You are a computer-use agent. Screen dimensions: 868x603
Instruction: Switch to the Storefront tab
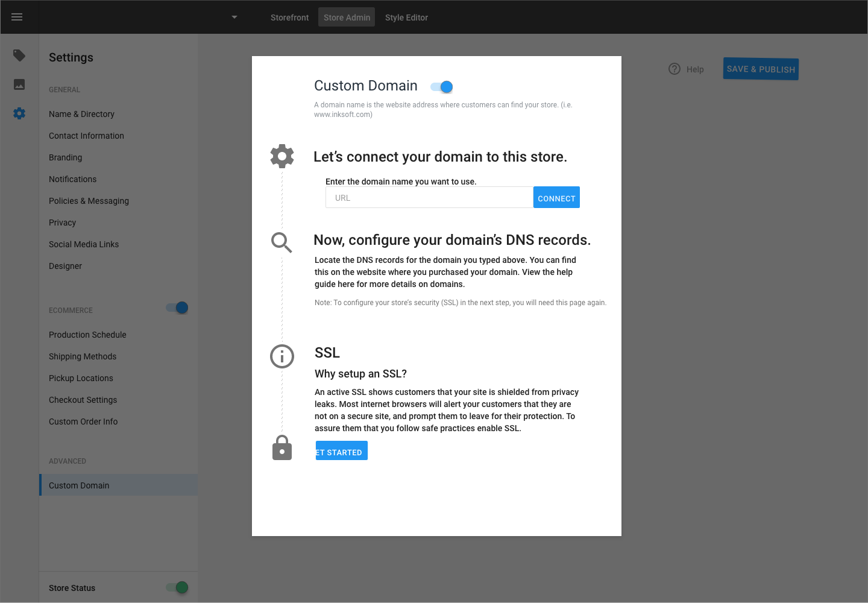pos(289,17)
